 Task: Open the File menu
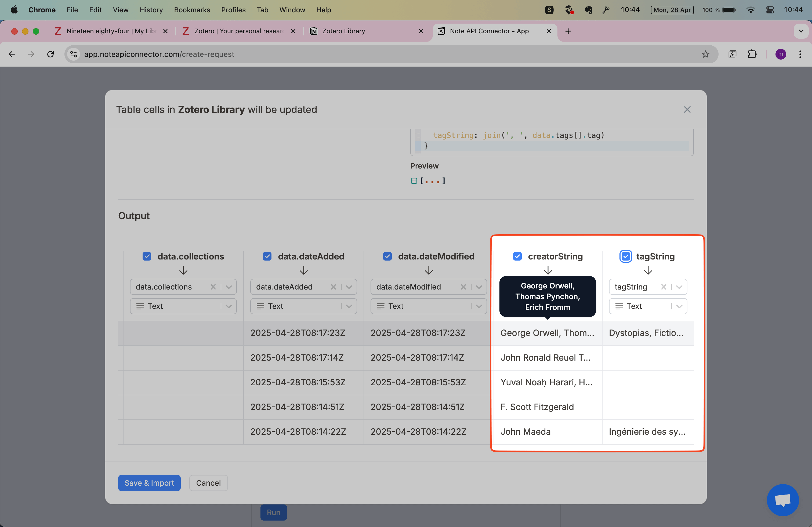coord(72,10)
